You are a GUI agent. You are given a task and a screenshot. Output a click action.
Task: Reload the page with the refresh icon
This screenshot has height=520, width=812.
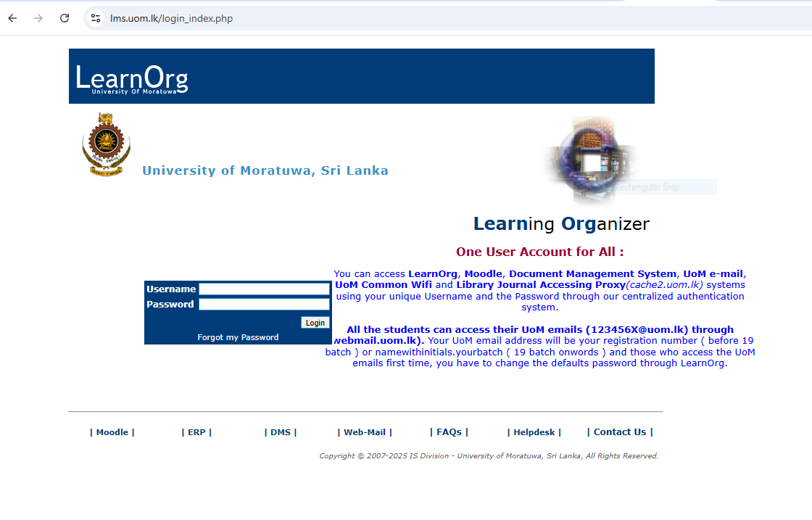[65, 18]
